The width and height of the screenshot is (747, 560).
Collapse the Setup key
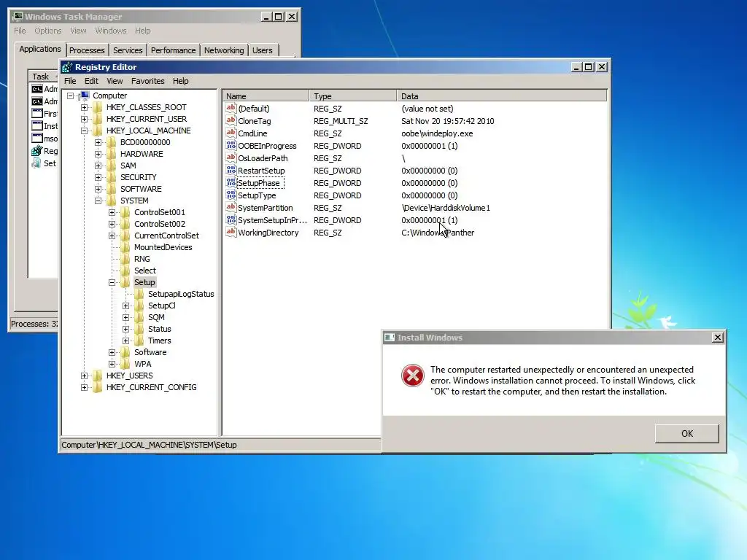[x=112, y=282]
